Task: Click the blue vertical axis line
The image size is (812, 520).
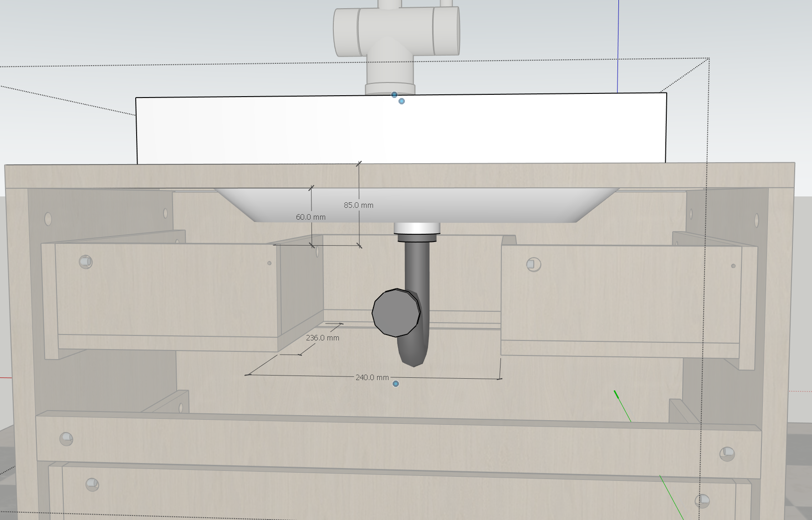Action: pyautogui.click(x=618, y=46)
